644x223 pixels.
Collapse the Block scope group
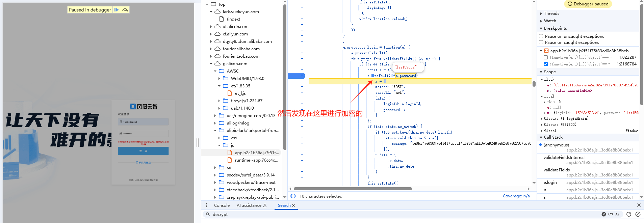tap(542, 79)
